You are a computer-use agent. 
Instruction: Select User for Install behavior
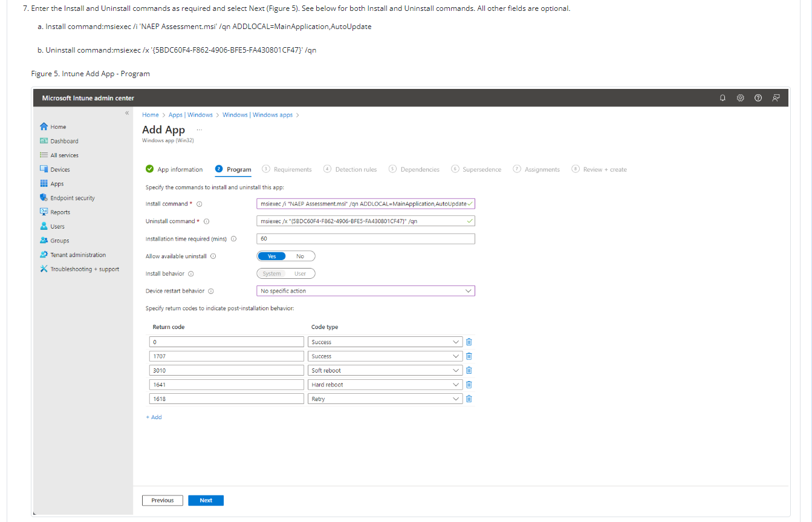[300, 274]
